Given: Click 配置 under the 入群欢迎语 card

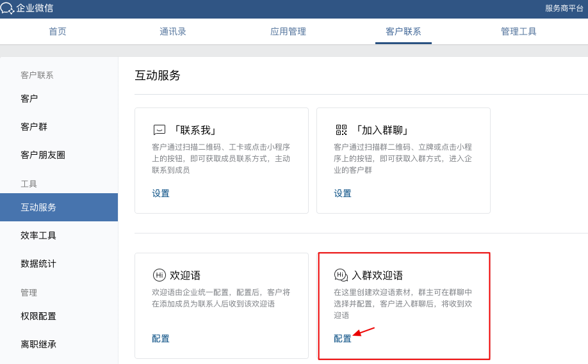Looking at the screenshot, I should click(343, 338).
